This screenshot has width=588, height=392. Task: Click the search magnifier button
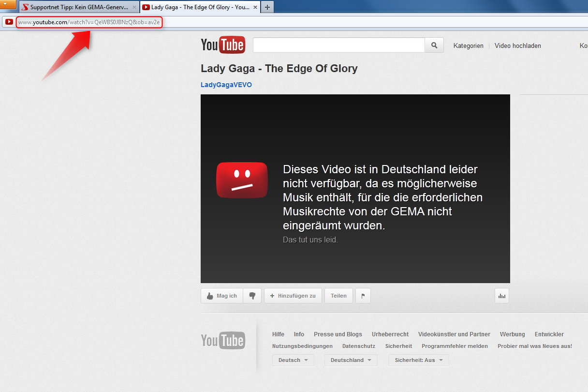(x=434, y=45)
